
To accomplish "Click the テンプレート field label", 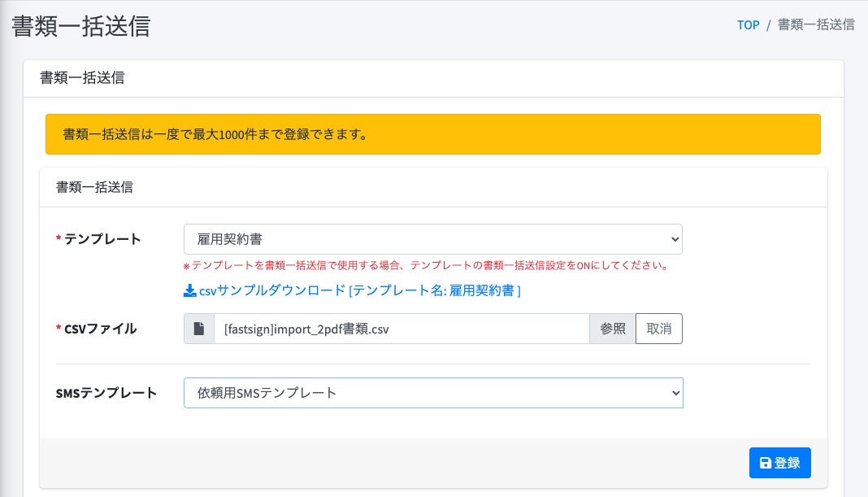I will [102, 239].
